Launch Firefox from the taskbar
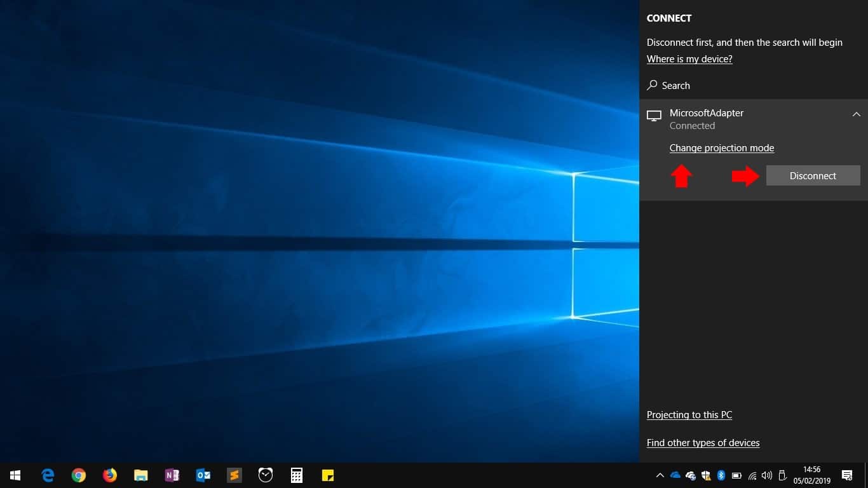Viewport: 868px width, 488px height. (110, 475)
